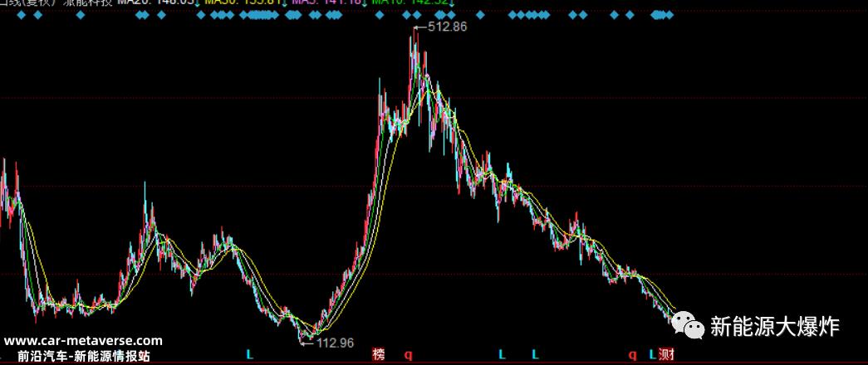This screenshot has width=868, height=365.
Task: Click the green MA10 indicator value
Action: [412, 2]
